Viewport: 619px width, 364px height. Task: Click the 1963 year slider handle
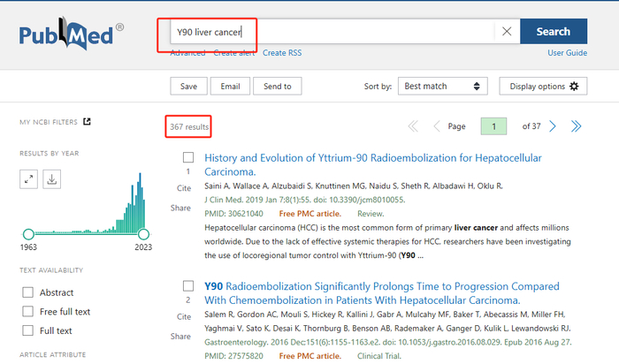(28, 234)
